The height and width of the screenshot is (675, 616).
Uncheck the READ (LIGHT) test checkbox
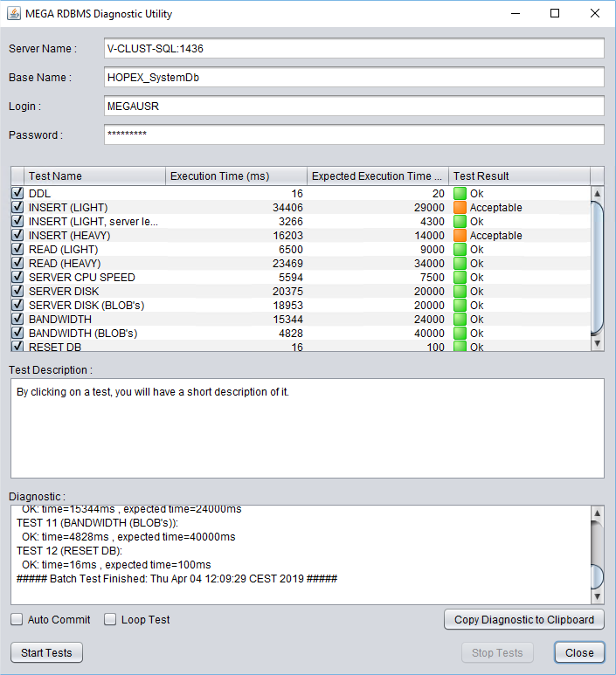17,250
